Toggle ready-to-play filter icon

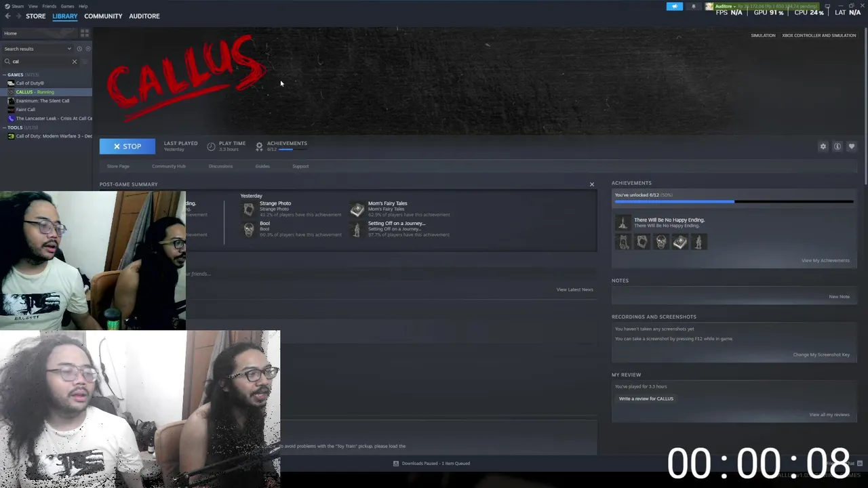click(x=88, y=49)
